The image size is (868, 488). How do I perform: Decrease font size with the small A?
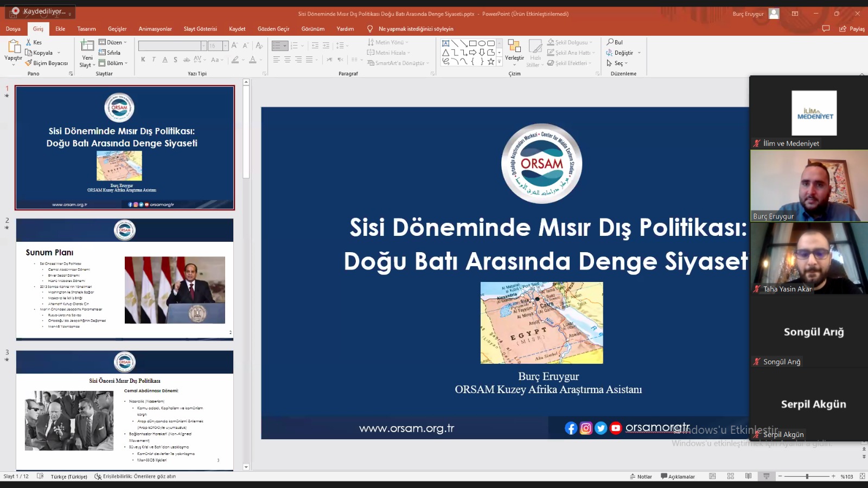tap(246, 46)
